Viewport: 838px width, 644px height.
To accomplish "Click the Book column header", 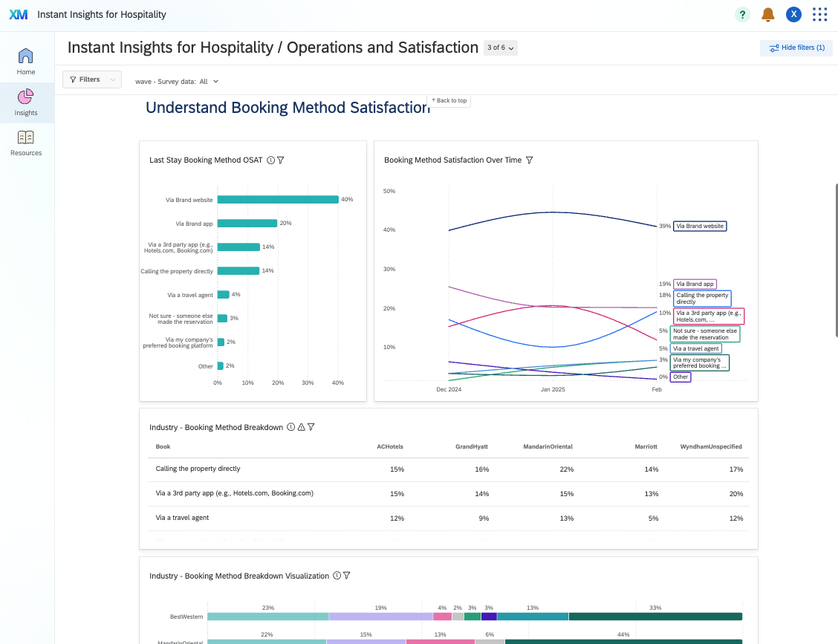I will (163, 447).
